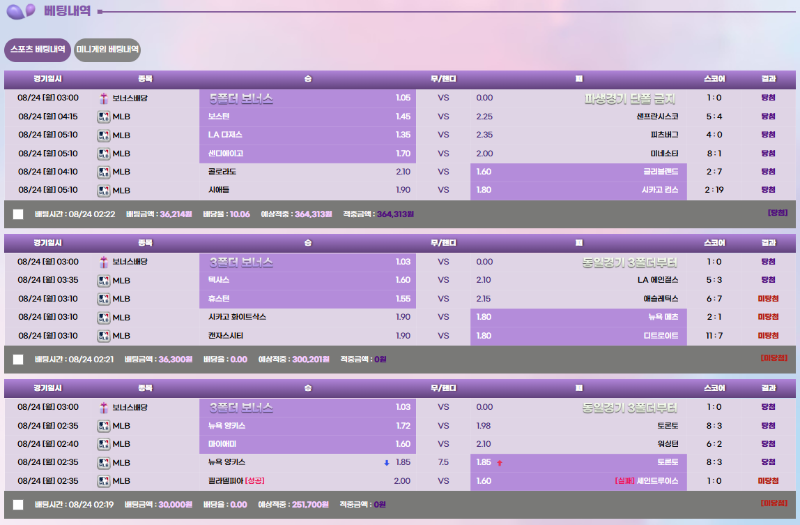Click the score 2 : 19
The width and height of the screenshot is (800, 525).
[x=714, y=190]
